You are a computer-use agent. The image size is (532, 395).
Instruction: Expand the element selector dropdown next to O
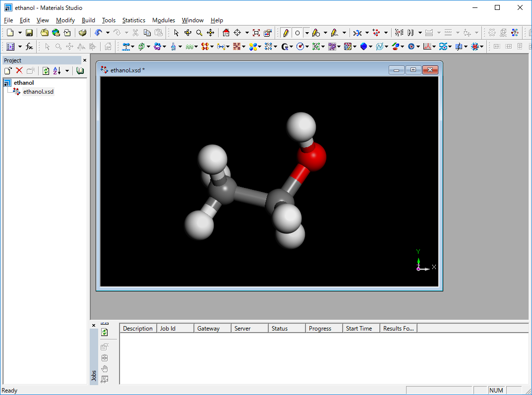[x=307, y=33]
